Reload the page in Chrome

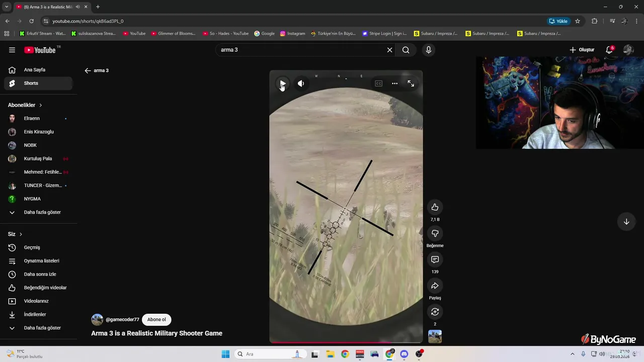(x=31, y=21)
